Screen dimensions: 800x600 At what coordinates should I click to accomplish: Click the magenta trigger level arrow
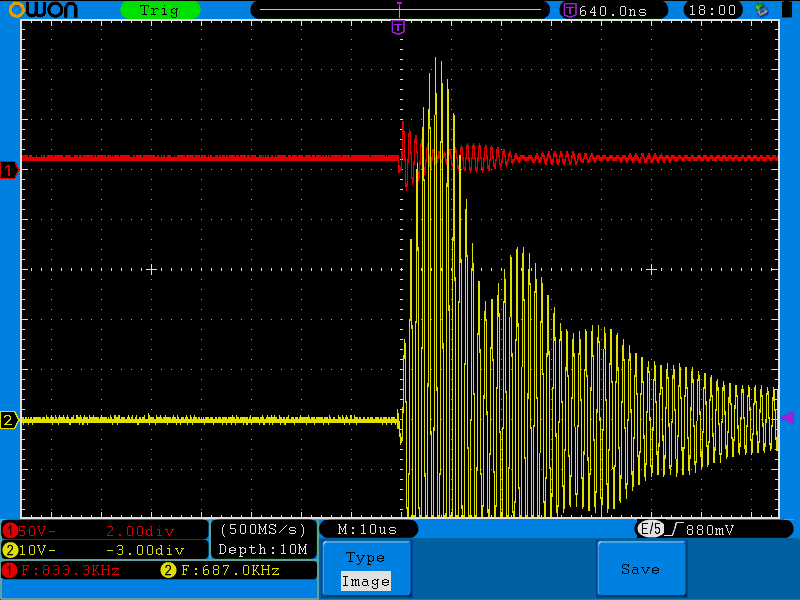coord(787,417)
